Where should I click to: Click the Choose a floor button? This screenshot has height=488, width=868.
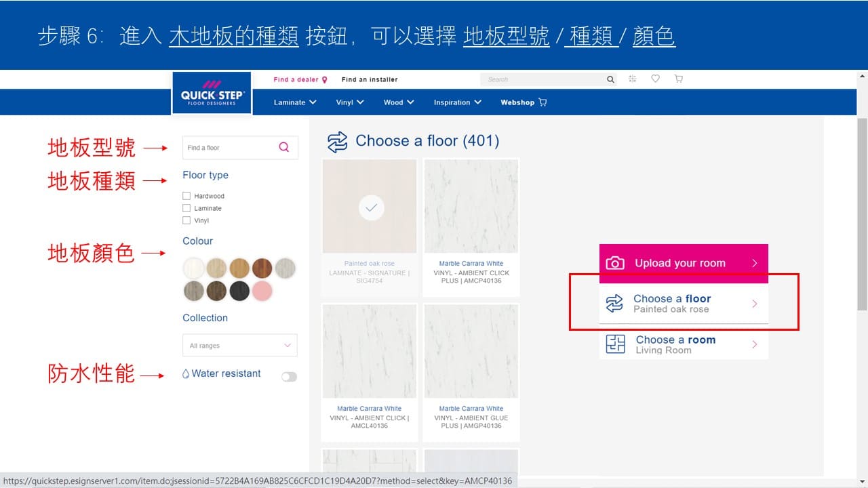click(x=683, y=304)
